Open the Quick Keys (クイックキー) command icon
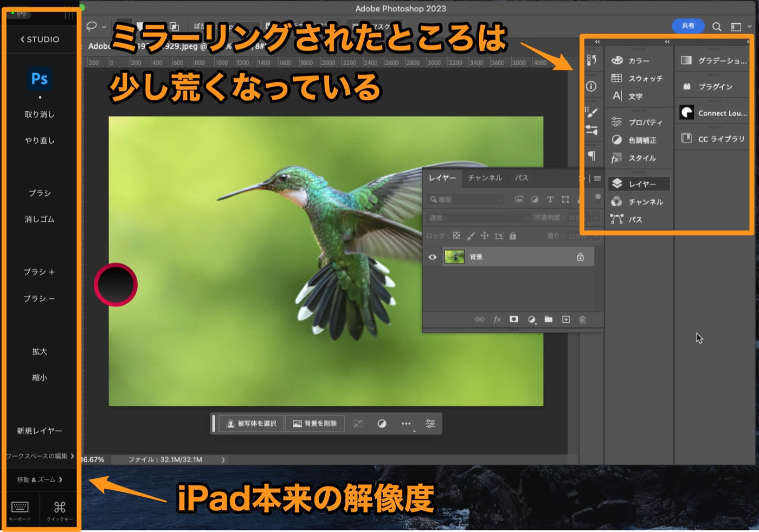This screenshot has width=759, height=532. click(x=60, y=511)
